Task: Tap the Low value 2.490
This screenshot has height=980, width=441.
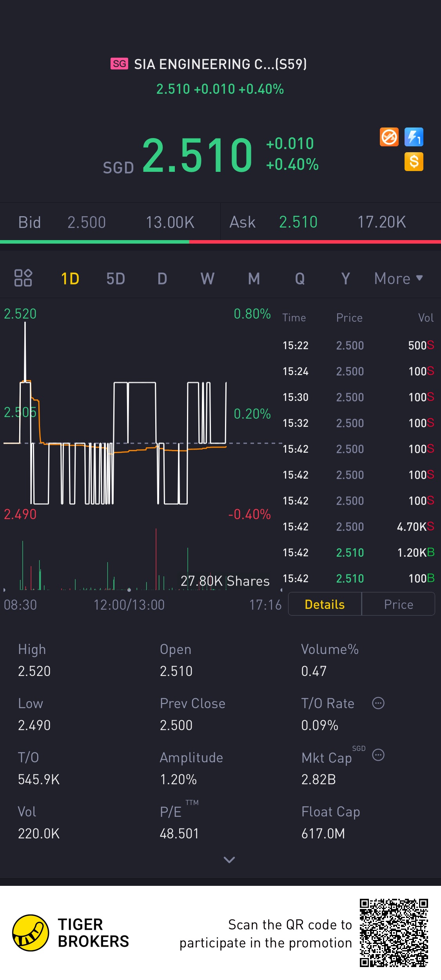Action: [x=34, y=725]
